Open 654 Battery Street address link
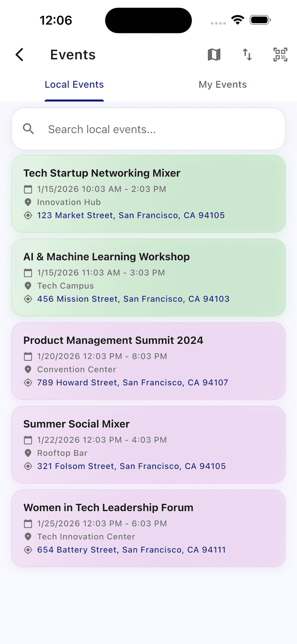297x644 pixels. click(x=131, y=550)
